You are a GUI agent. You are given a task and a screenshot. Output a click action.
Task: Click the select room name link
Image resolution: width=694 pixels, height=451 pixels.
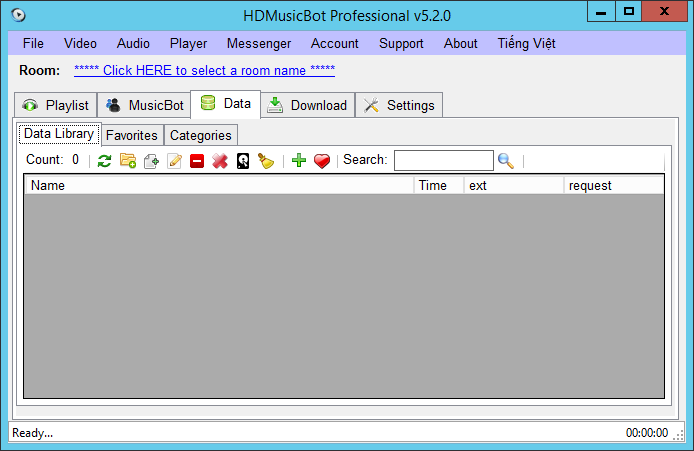point(204,70)
